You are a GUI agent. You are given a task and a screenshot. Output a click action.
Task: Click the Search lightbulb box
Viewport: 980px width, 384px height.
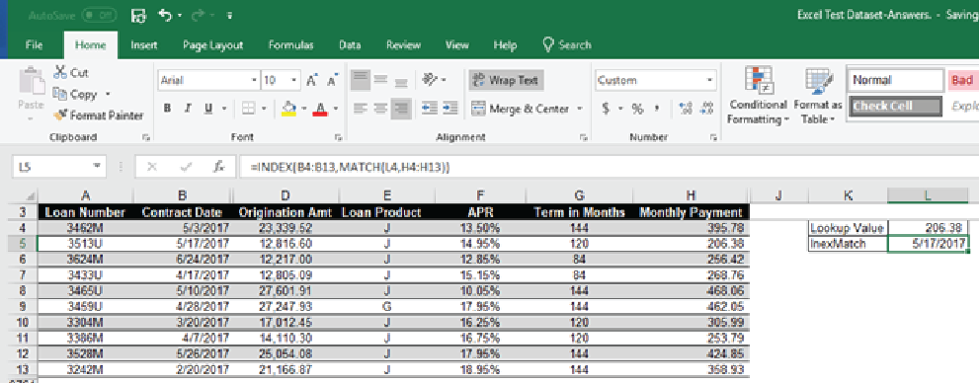click(x=567, y=45)
